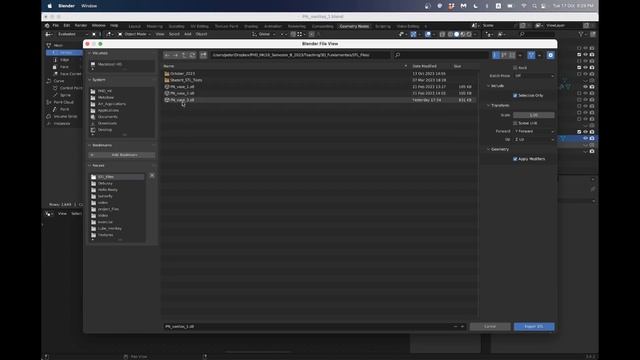Switch file display to horizontal list mode
The height and width of the screenshot is (360, 640).
504,55
